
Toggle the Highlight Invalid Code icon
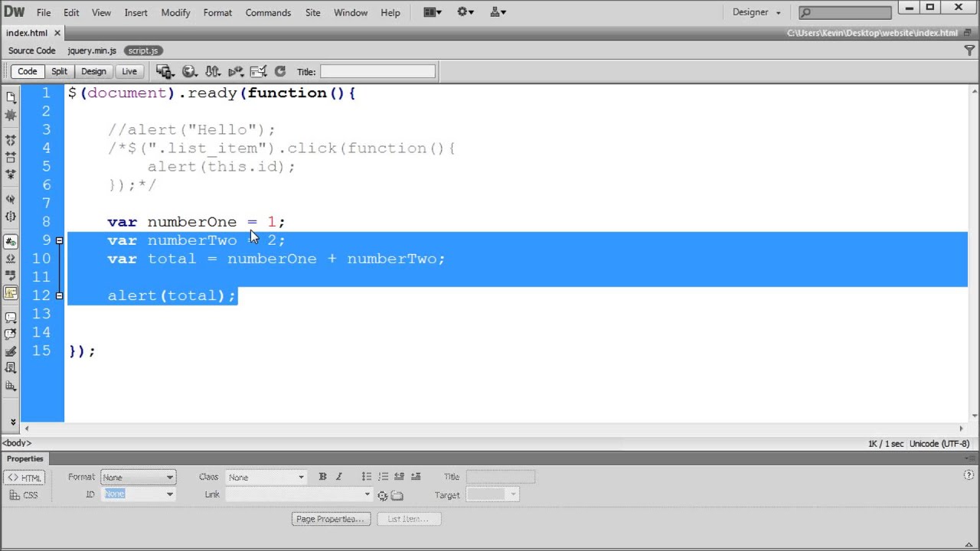pyautogui.click(x=11, y=259)
